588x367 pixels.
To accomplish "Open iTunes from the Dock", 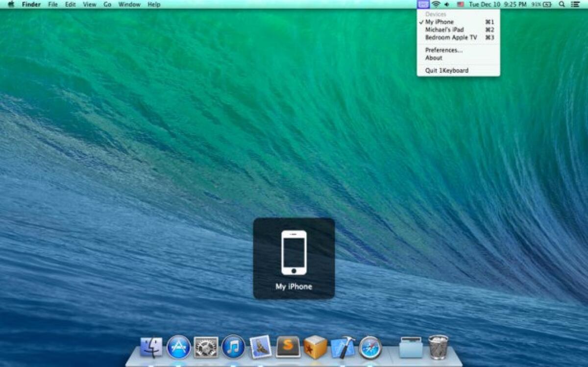I will [x=234, y=348].
